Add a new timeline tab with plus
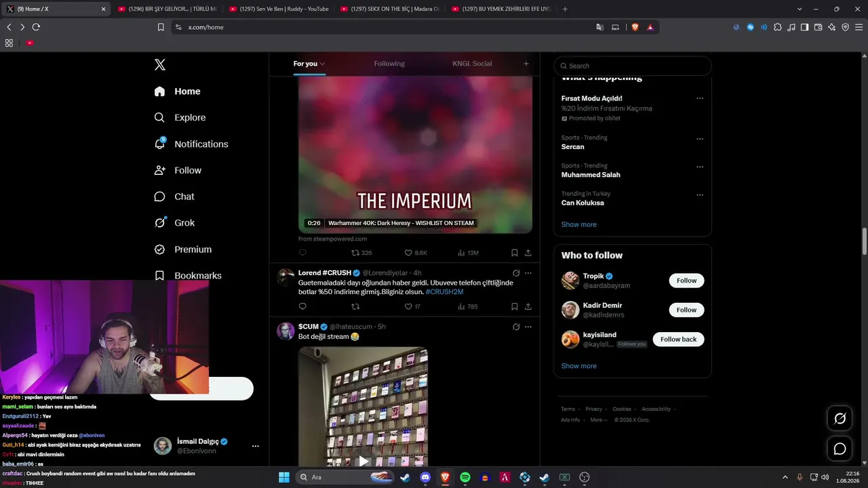The height and width of the screenshot is (488, 868). [x=526, y=64]
